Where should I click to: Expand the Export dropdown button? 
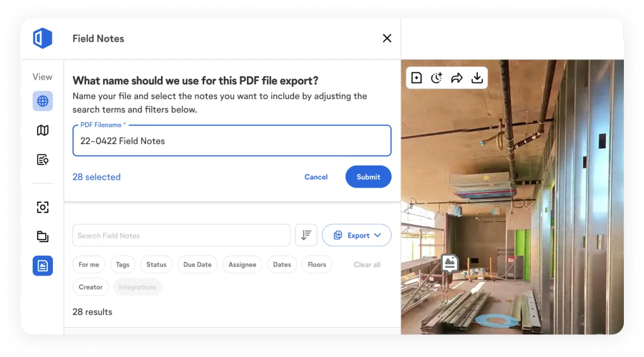click(357, 235)
